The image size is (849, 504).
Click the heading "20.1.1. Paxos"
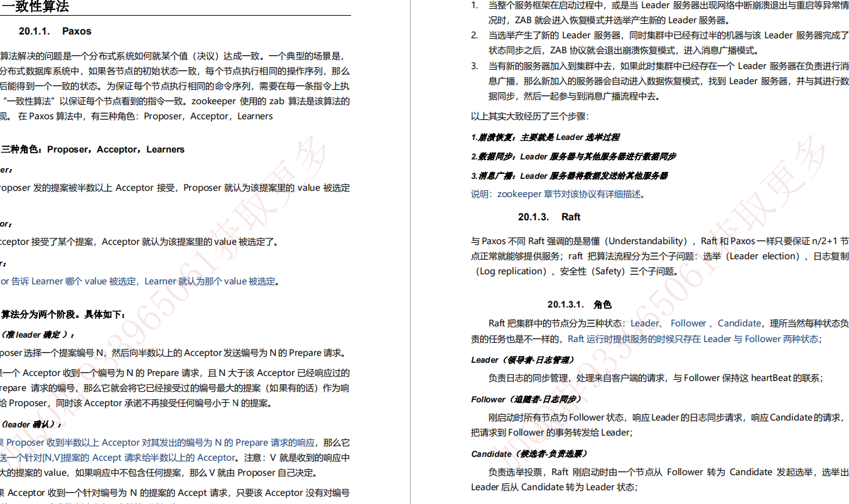point(55,31)
